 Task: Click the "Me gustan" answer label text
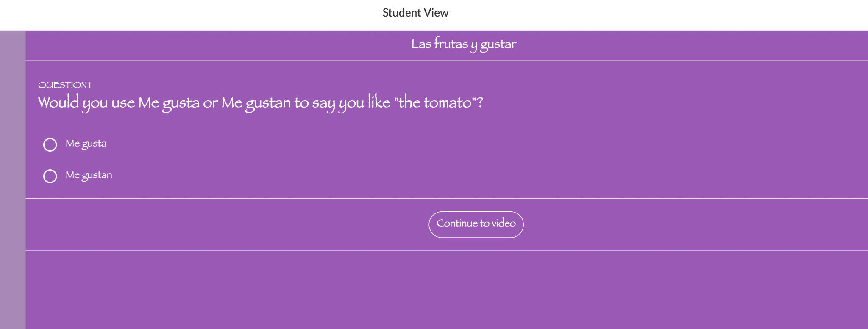click(89, 175)
